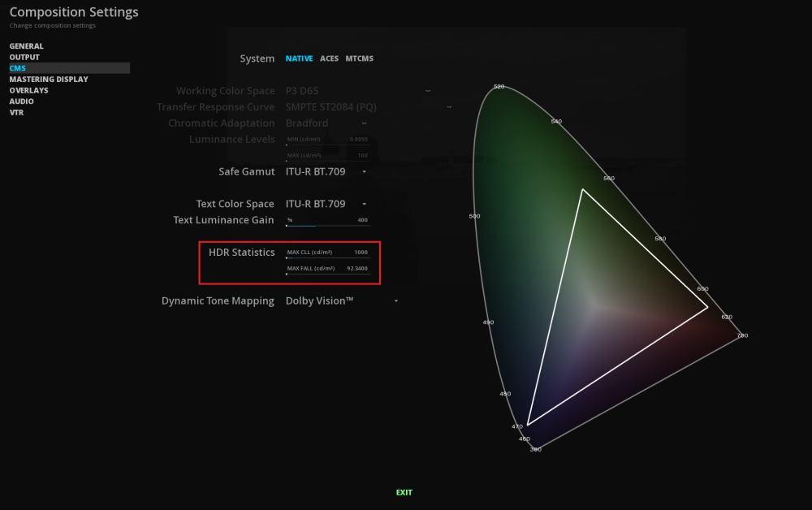The height and width of the screenshot is (510, 812).
Task: Open Dynamic Tone Mapping dropdown
Action: [342, 300]
